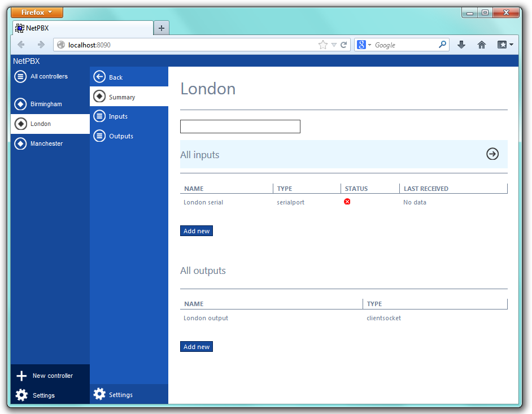Click the All inputs arrow icon
Screen dimensions: 532x414
coord(492,154)
